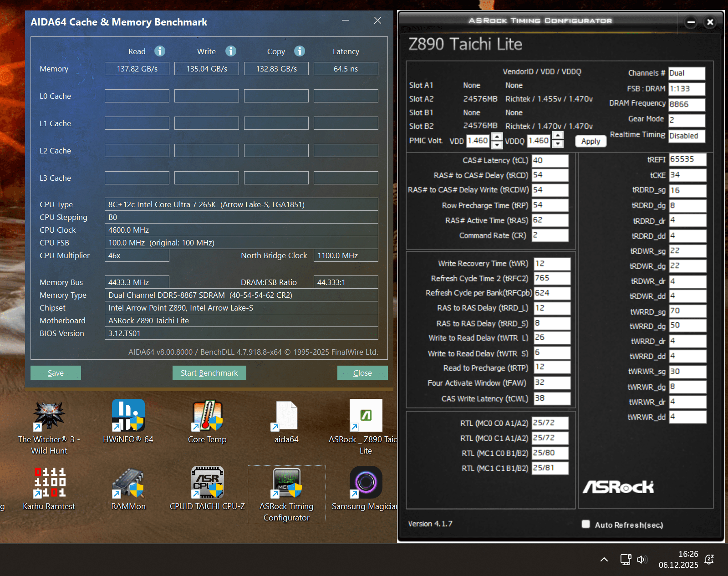Launch Core Temp from the desktop
Image resolution: width=728 pixels, height=576 pixels.
click(x=207, y=422)
